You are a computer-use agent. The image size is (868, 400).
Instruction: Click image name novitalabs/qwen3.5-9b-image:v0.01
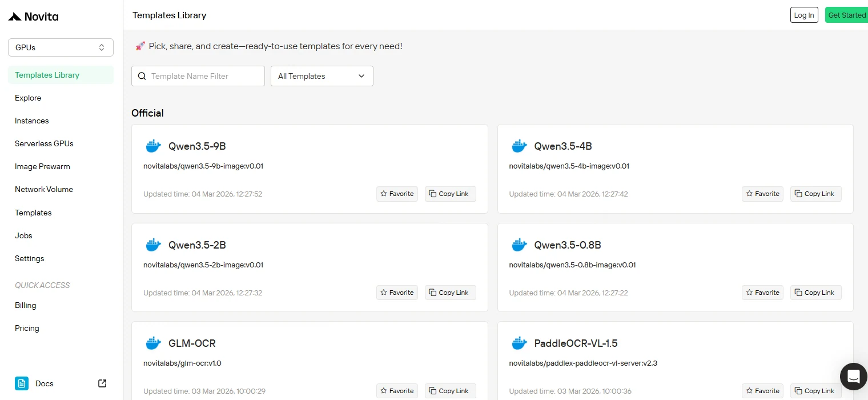[x=203, y=166]
